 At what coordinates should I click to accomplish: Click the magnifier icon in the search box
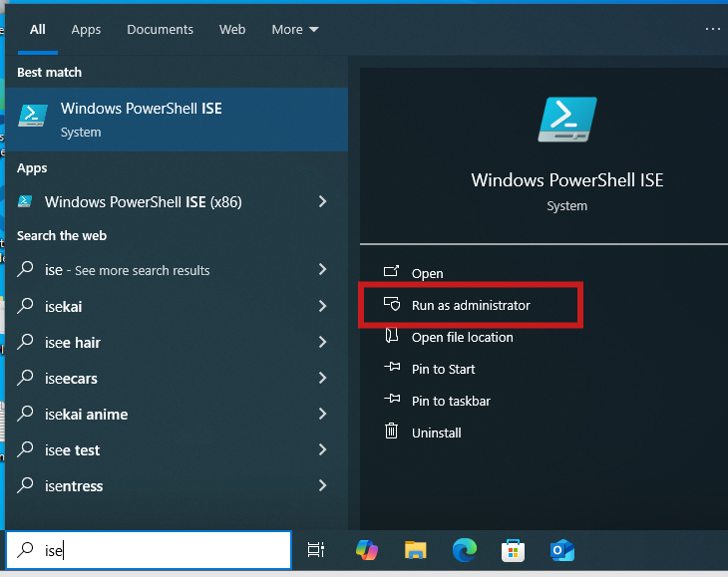pos(25,550)
